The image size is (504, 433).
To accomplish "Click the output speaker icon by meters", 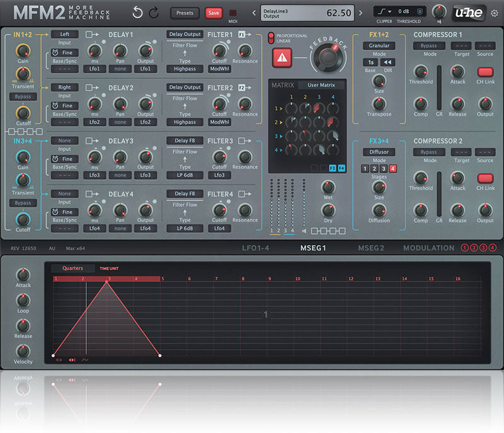I will [x=304, y=231].
